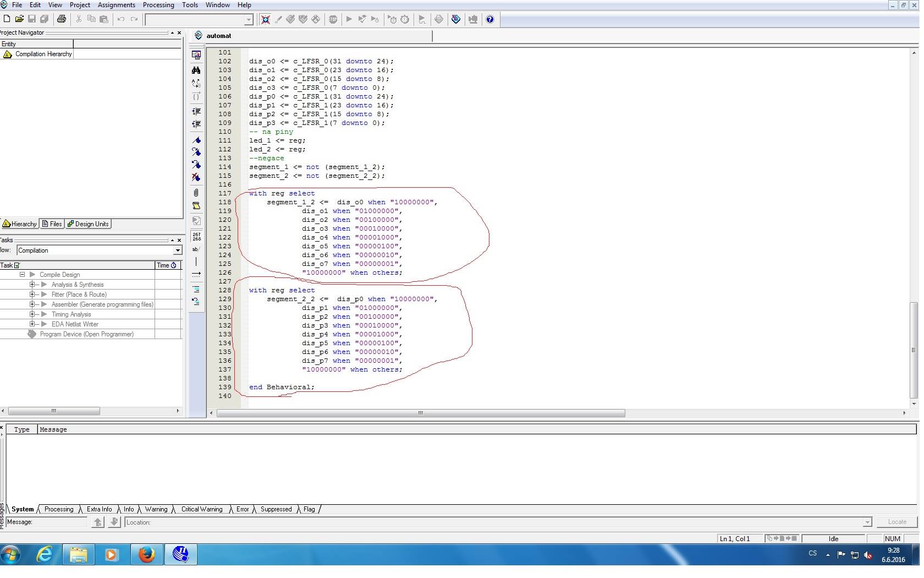Toggle the Task checkmark column header
This screenshot has width=924, height=578.
[17, 265]
